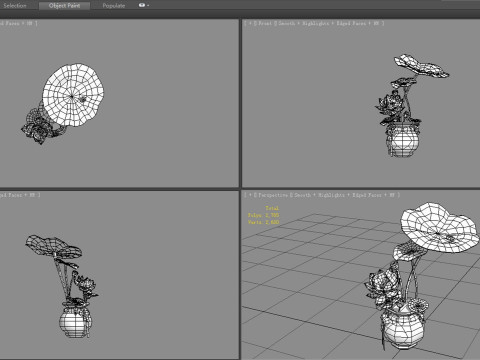The image size is (480, 360).
Task: Select the large lotus leaf in Perspective viewport
Action: click(440, 228)
